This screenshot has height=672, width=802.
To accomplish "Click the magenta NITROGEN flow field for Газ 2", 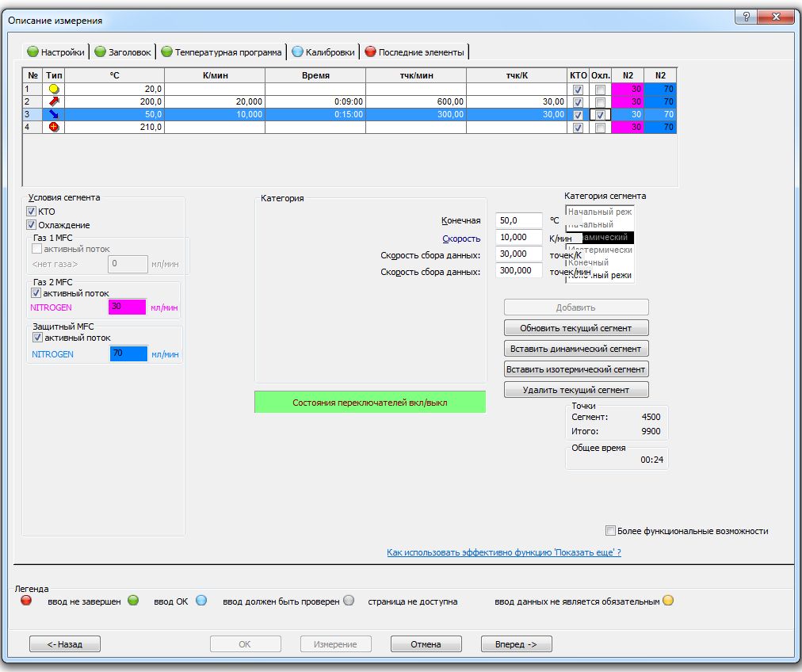I will [x=128, y=307].
